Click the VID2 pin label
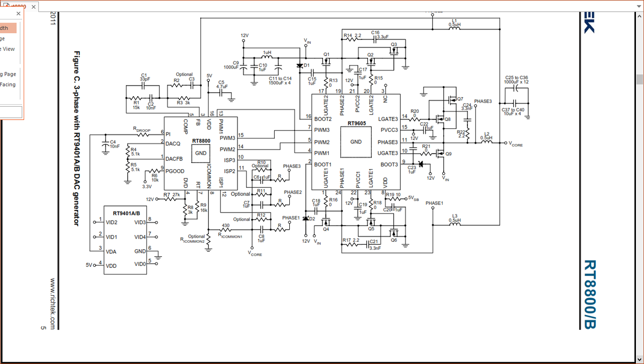Screen dimensions: 644x364 (112, 222)
